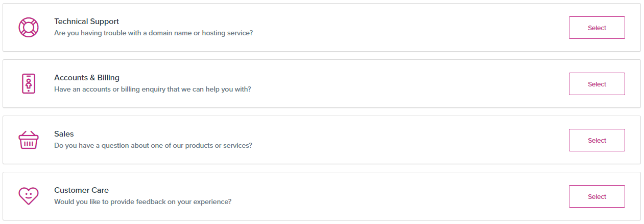Click the Technical Support lifebuoy icon
The width and height of the screenshot is (644, 224).
tap(29, 27)
